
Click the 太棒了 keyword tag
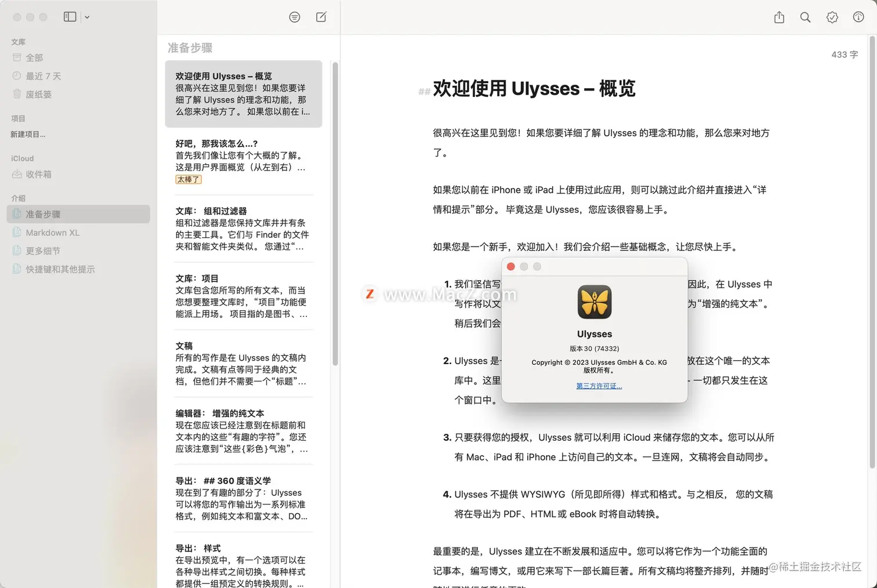tap(189, 180)
